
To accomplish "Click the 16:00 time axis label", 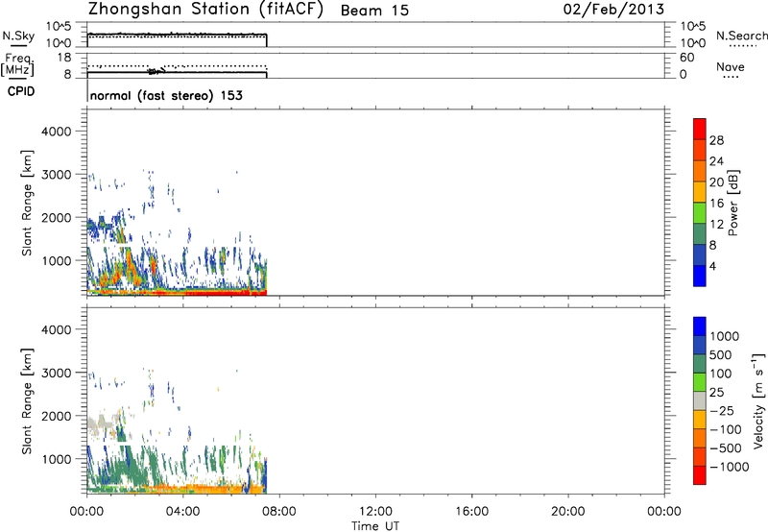I will pyautogui.click(x=471, y=512).
